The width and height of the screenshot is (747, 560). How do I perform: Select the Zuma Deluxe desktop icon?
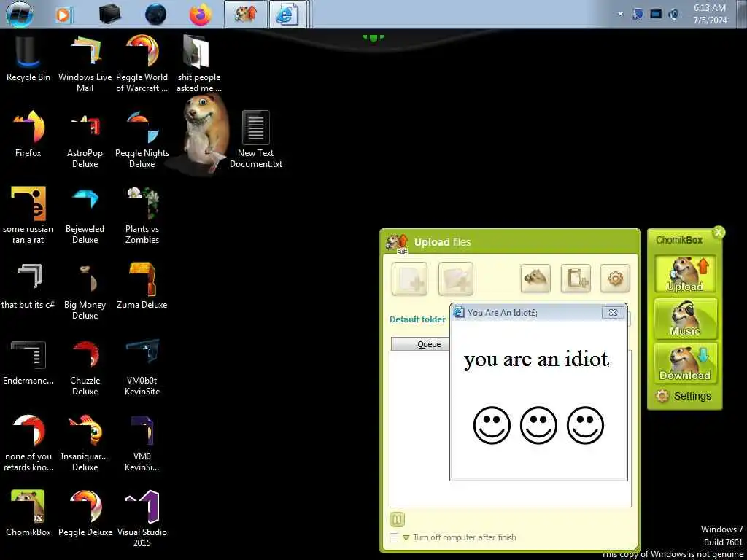(142, 286)
